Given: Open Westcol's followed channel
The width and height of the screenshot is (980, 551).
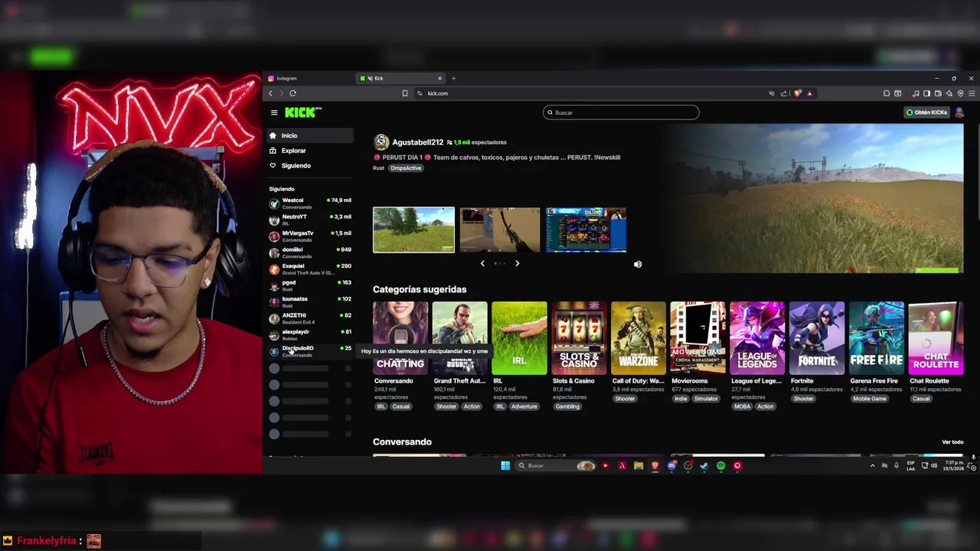Looking at the screenshot, I should click(x=310, y=204).
